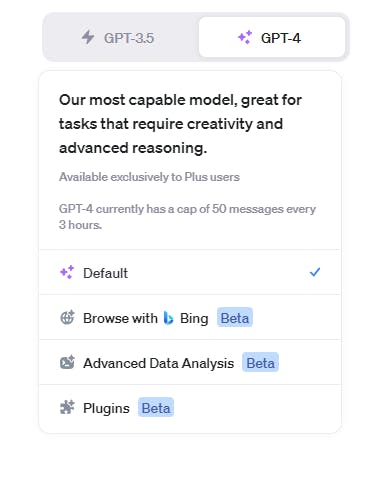
Task: Click the Beta badge next to Bing
Action: 235,317
